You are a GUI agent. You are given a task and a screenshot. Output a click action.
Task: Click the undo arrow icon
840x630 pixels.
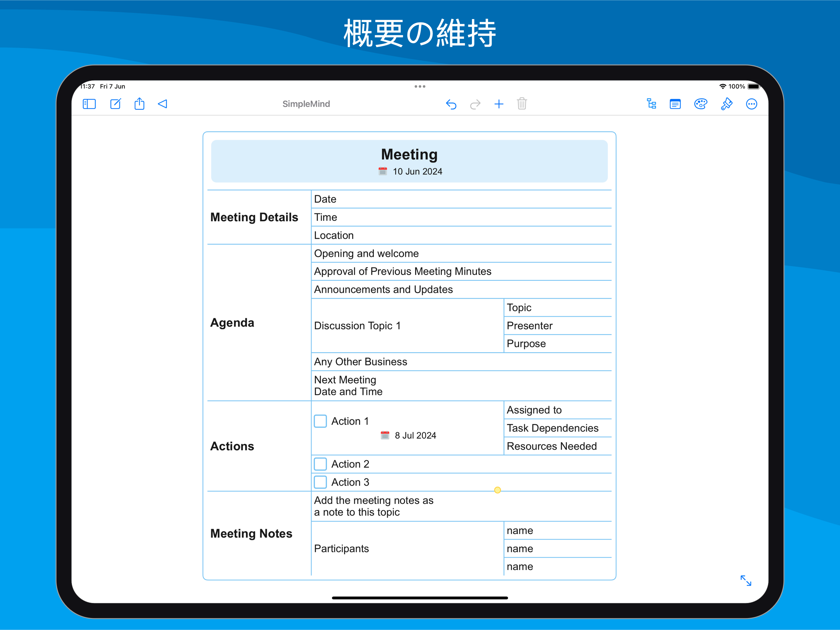(451, 104)
